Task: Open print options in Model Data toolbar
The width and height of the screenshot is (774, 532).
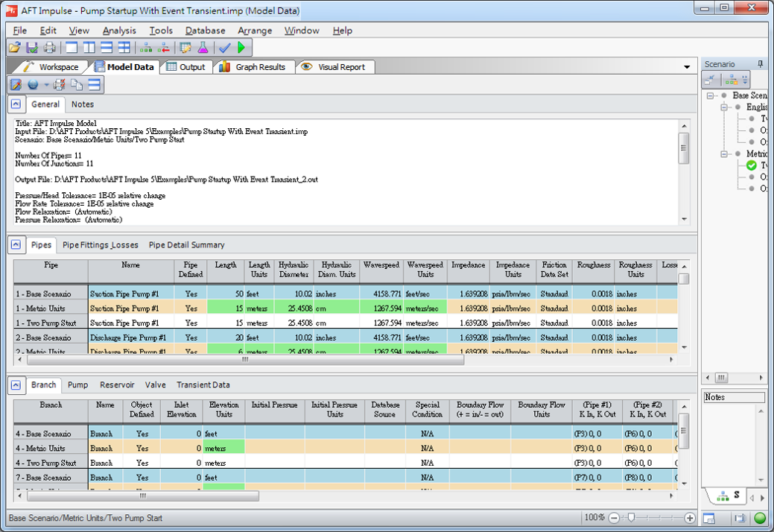Action: pos(60,84)
